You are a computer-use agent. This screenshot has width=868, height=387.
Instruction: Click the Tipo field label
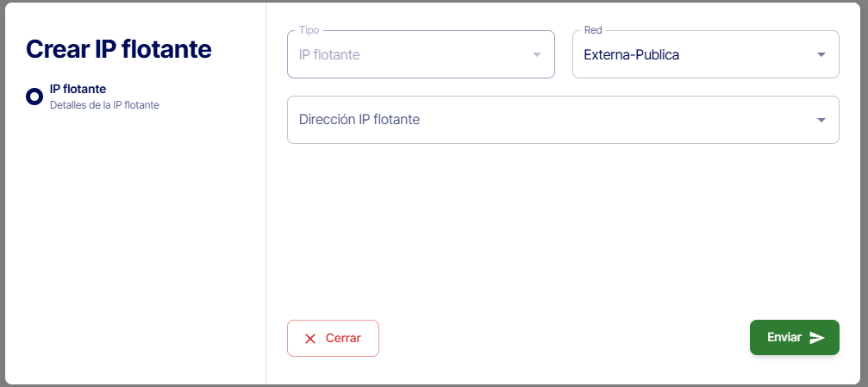(309, 30)
